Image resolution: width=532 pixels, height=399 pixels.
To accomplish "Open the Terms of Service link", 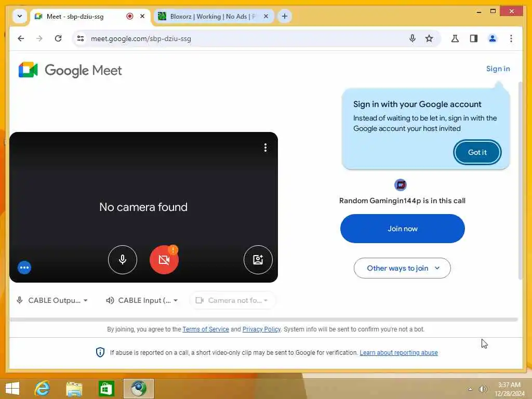I will click(206, 329).
